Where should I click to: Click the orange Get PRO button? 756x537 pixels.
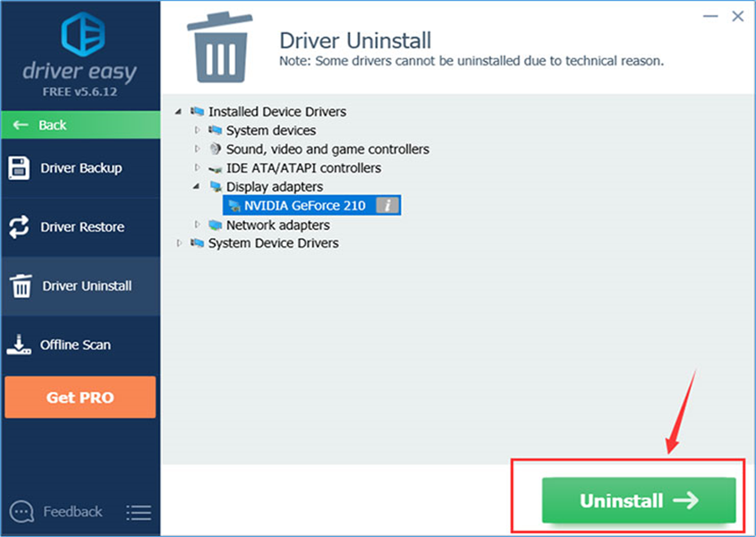(x=80, y=397)
